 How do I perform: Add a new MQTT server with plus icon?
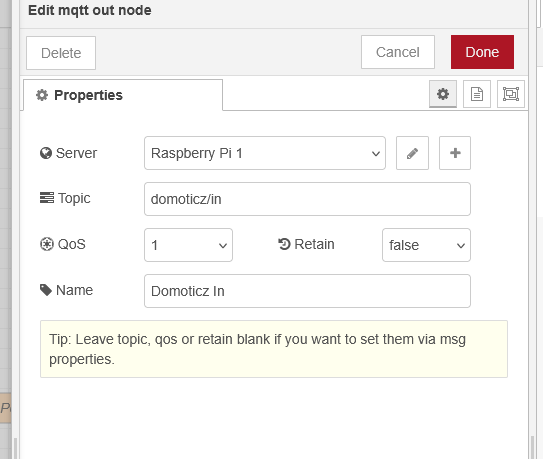pyautogui.click(x=455, y=153)
